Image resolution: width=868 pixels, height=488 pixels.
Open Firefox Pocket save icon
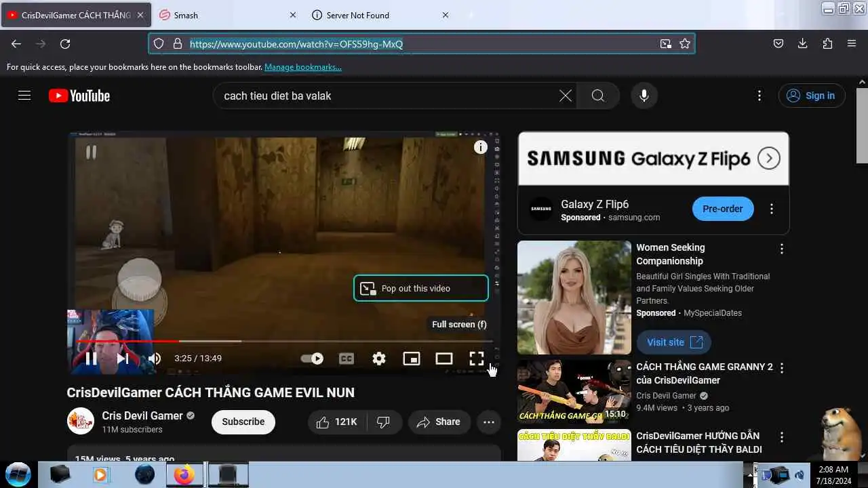point(778,43)
